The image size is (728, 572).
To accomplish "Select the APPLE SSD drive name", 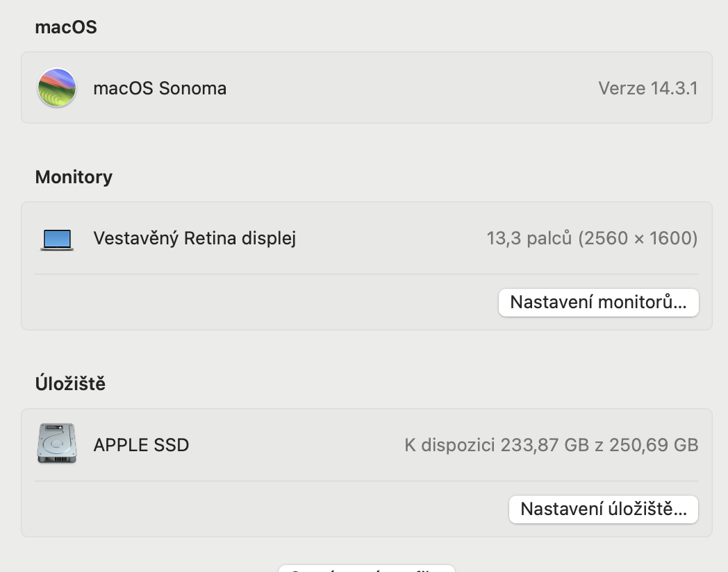I will point(141,445).
